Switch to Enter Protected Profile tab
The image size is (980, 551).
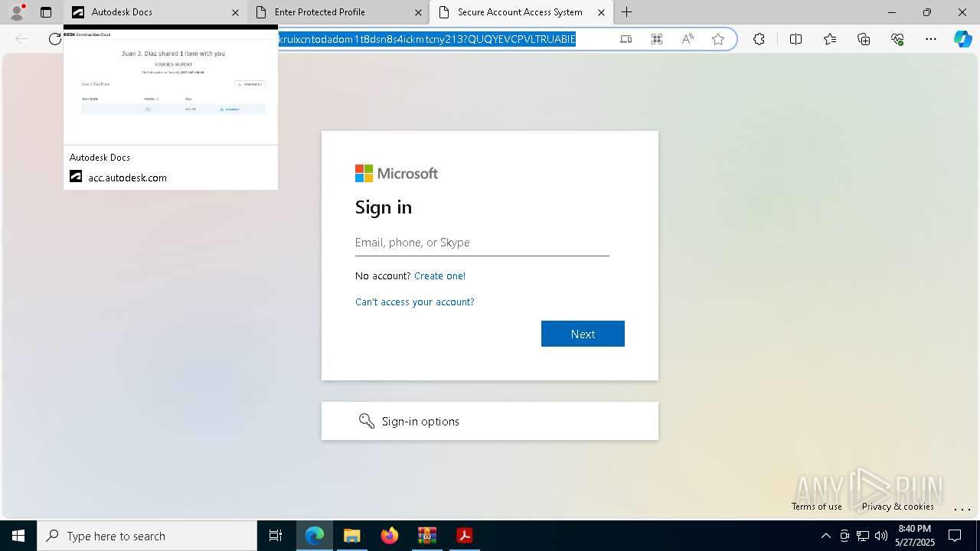point(338,12)
